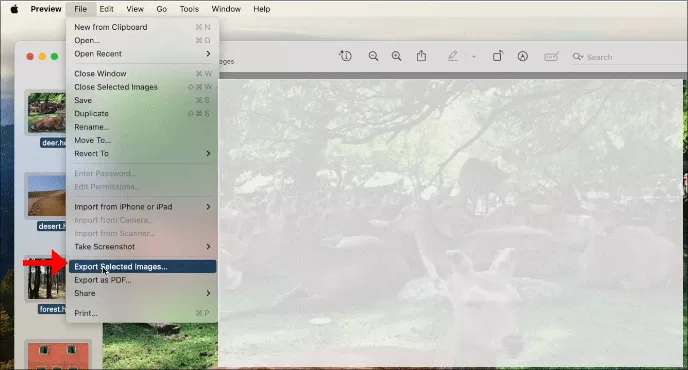The width and height of the screenshot is (688, 370).
Task: Show the Markup toolbar icon
Action: click(523, 56)
